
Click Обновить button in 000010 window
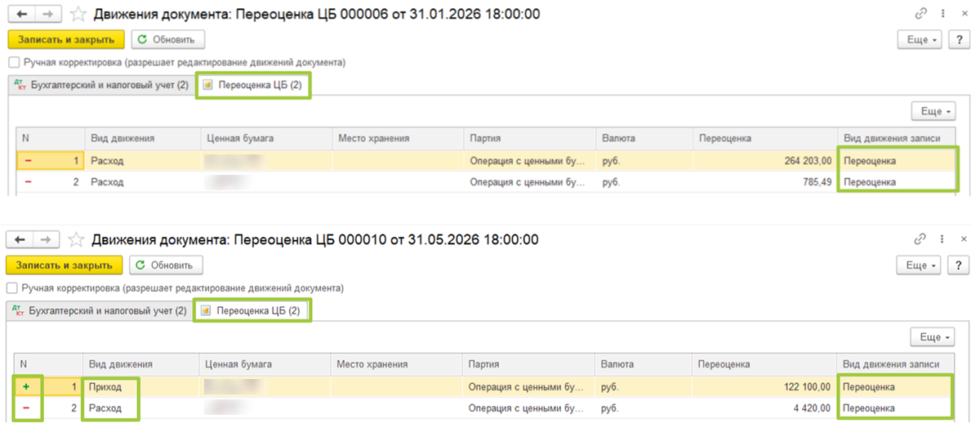click(167, 265)
